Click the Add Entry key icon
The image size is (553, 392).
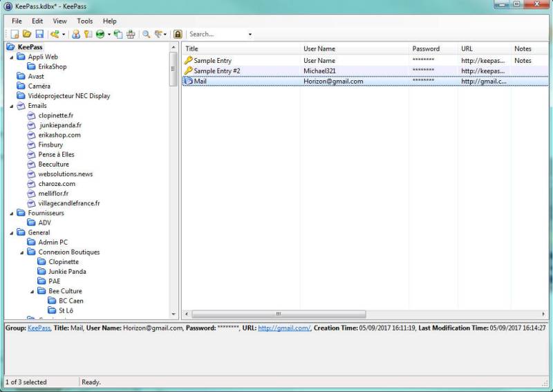coord(54,34)
